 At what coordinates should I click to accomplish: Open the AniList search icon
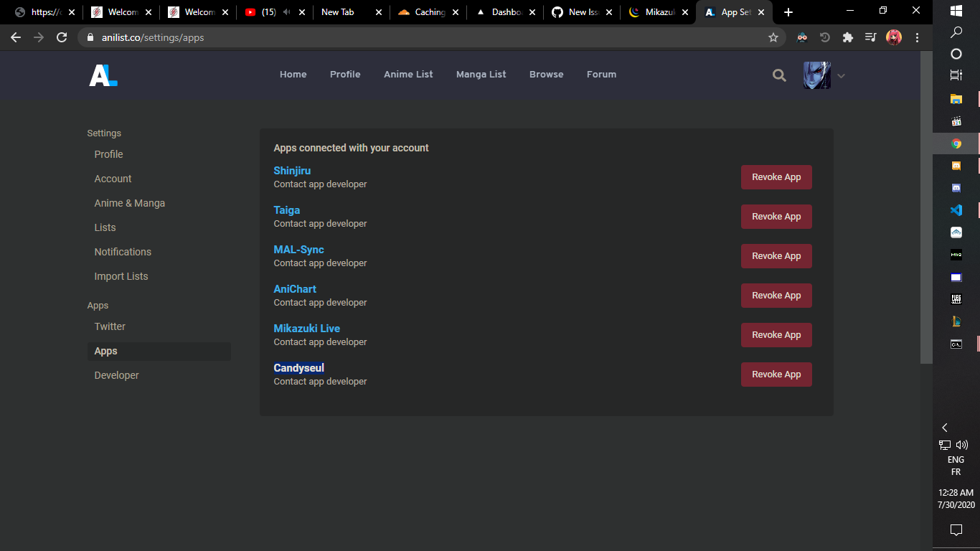tap(779, 75)
